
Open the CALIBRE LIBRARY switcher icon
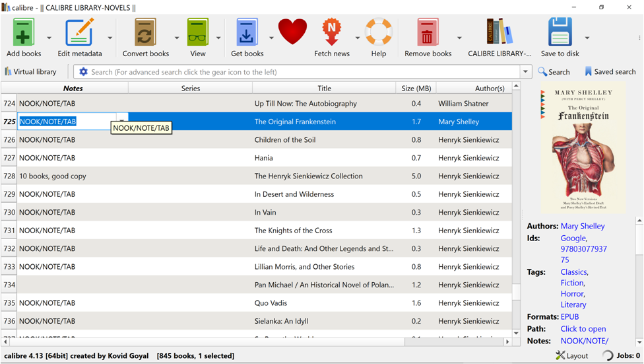(499, 32)
